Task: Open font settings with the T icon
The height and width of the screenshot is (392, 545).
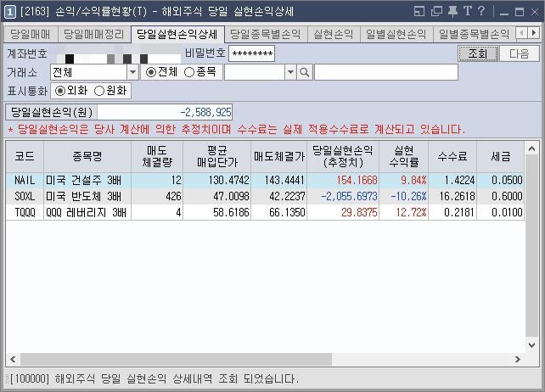Action: click(468, 12)
